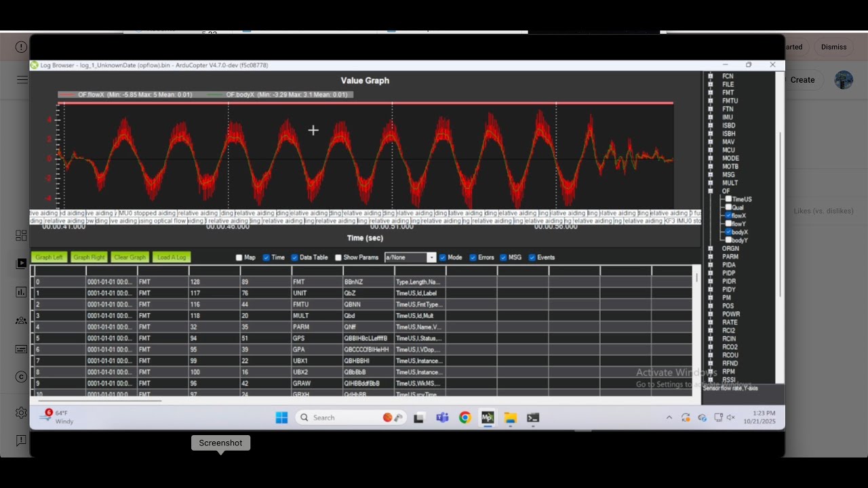The image size is (868, 488).
Task: Click the OF.flowX red legend entry
Action: point(125,95)
